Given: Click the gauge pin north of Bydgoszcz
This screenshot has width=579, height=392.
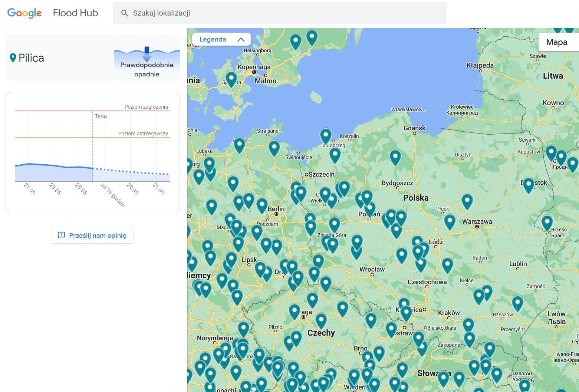Looking at the screenshot, I should [395, 157].
